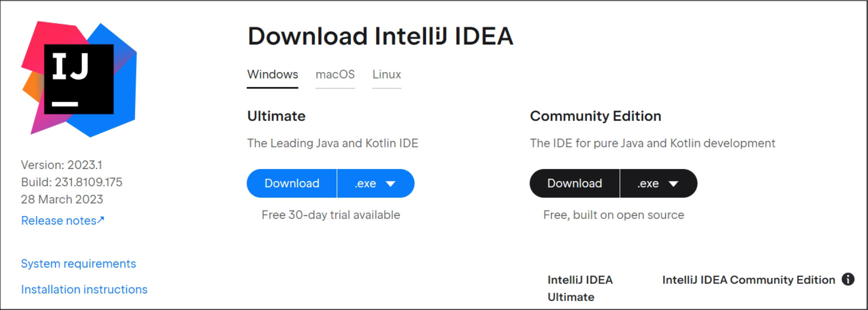Click the IntelliJ IDEA Community Edition column header
The image size is (868, 310).
point(748,280)
